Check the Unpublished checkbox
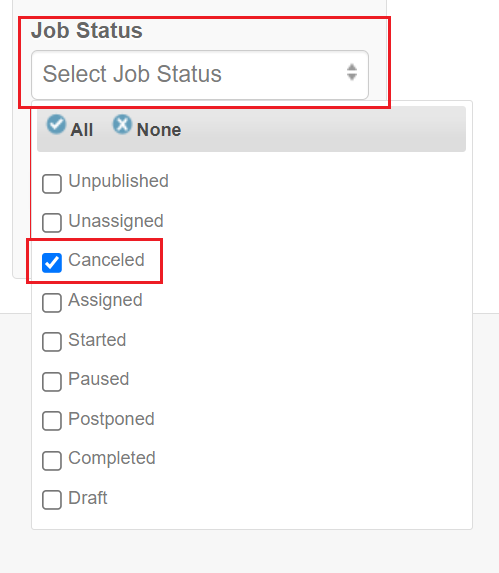The height and width of the screenshot is (573, 499). [52, 183]
